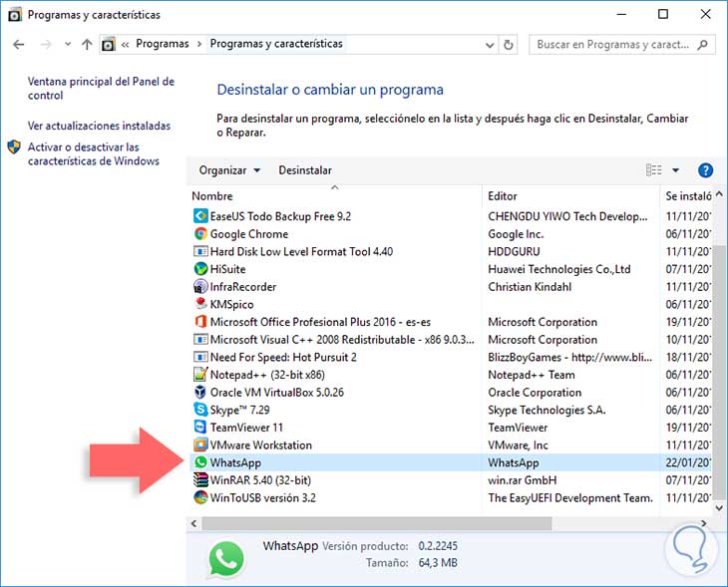Click Desinstalar in the toolbar
The height and width of the screenshot is (587, 728).
305,170
